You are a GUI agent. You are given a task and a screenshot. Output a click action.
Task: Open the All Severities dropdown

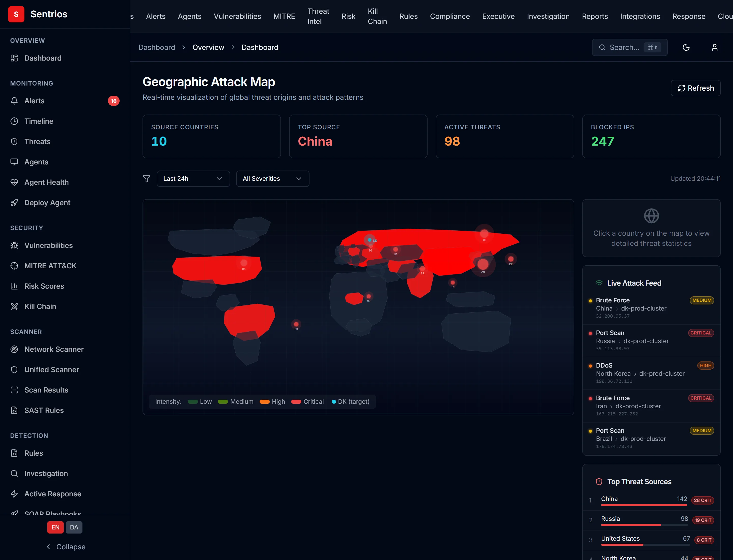(x=273, y=179)
